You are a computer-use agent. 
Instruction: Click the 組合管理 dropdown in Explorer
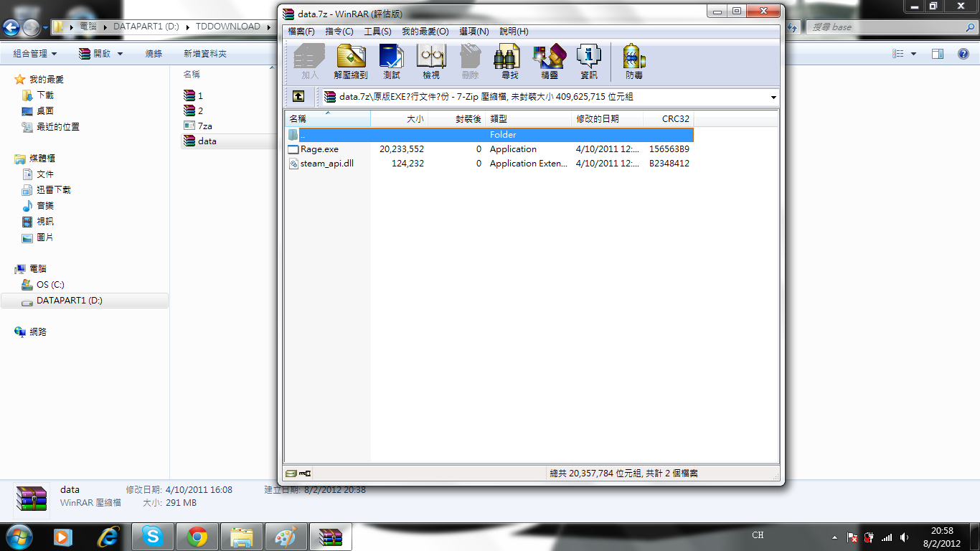tap(34, 54)
